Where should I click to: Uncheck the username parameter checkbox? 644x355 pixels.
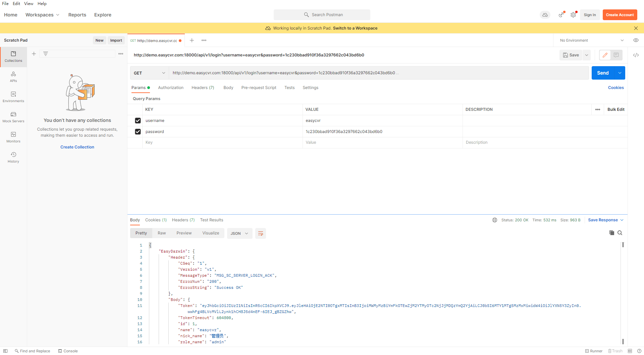pyautogui.click(x=138, y=121)
